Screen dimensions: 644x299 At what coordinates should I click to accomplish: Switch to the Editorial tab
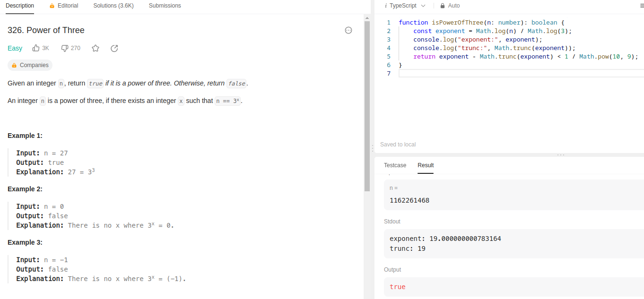pos(64,6)
